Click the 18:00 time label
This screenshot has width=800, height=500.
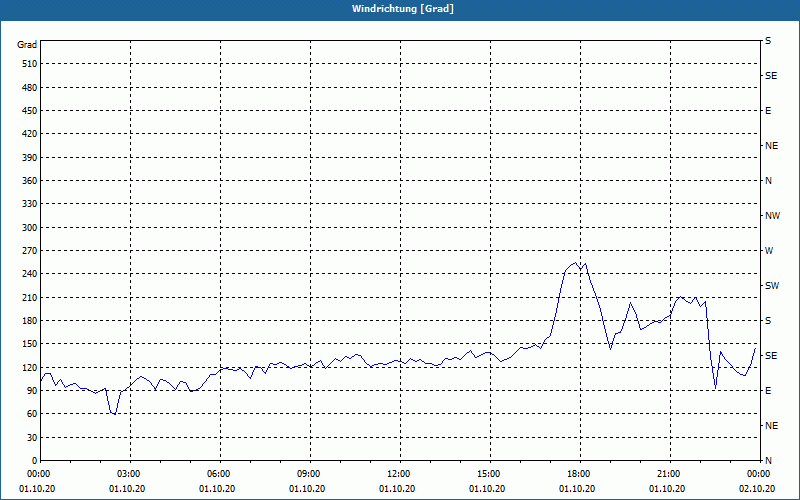581,473
